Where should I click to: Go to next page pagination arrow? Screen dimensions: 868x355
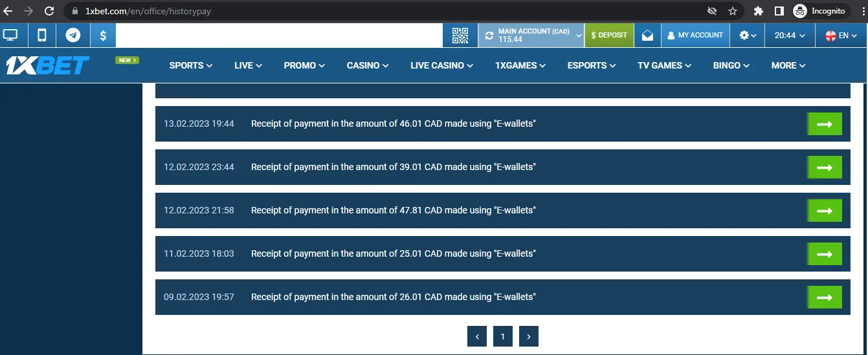pyautogui.click(x=529, y=336)
